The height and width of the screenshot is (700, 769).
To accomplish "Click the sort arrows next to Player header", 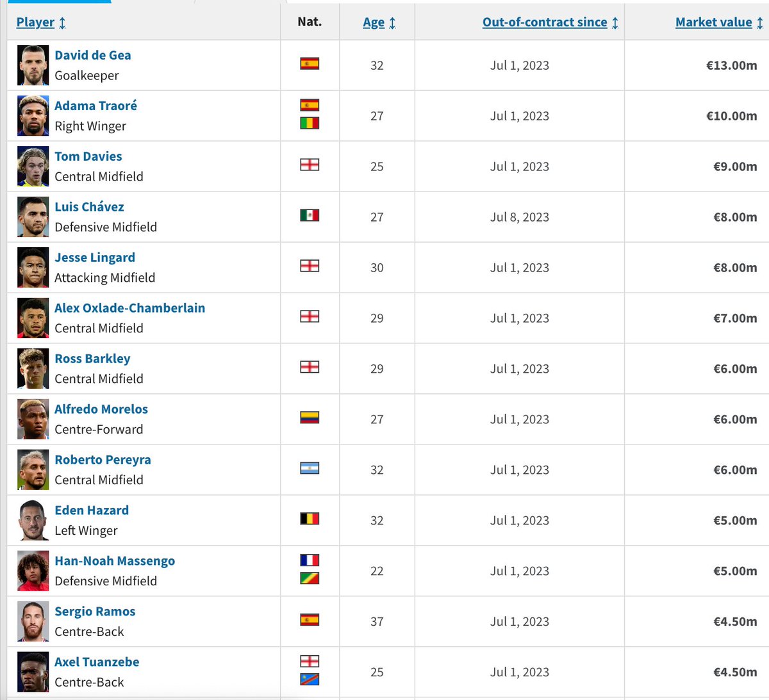I will [62, 23].
